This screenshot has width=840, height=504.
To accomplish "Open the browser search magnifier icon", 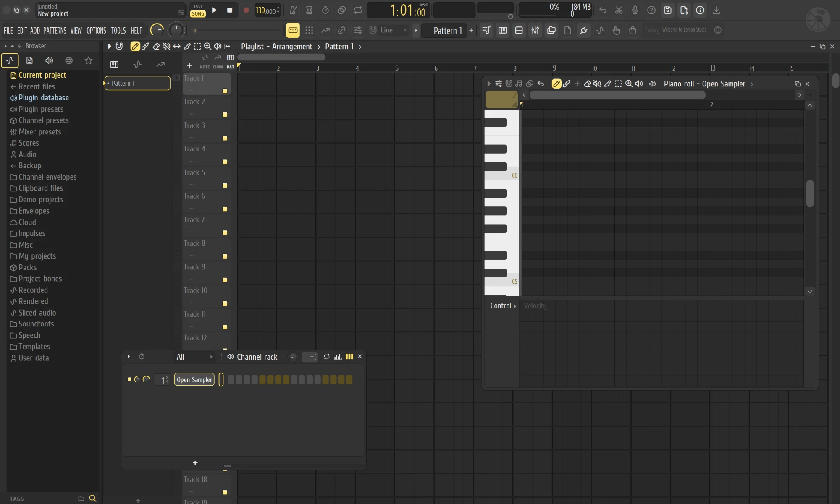I will [x=93, y=498].
